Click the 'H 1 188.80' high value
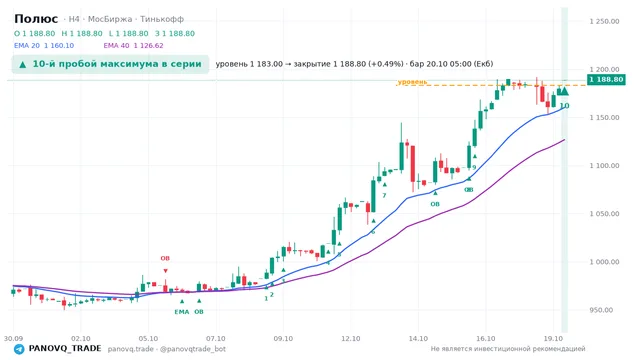The image size is (640, 360). pos(82,33)
